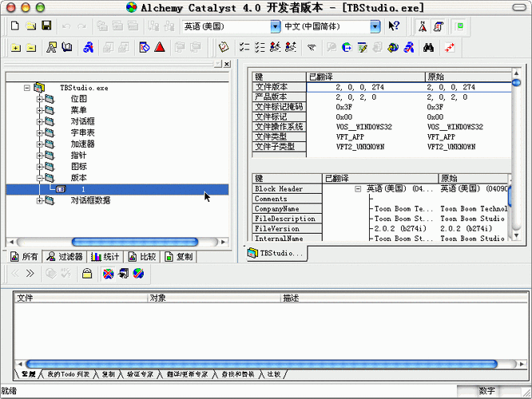Screen dimensions: 532x399
Task: Click the 文件 column header in results
Action: [81, 298]
